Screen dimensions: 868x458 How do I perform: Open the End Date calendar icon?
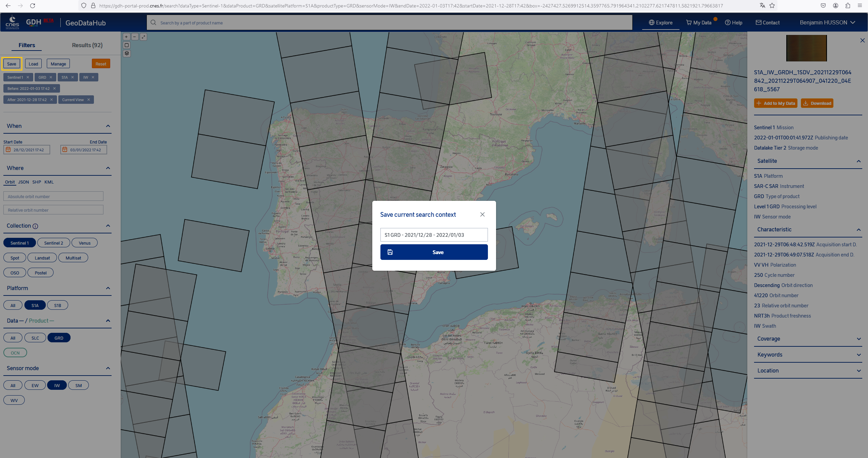click(65, 150)
